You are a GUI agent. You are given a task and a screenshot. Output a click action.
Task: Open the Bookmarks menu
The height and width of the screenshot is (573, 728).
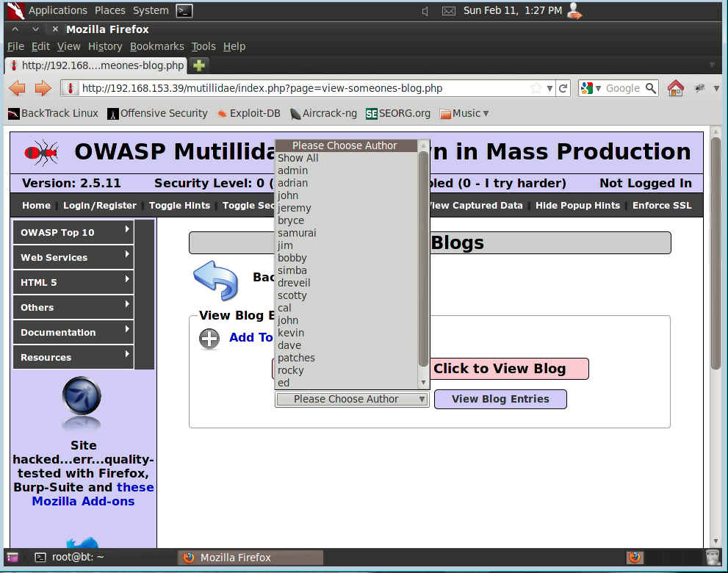(156, 46)
